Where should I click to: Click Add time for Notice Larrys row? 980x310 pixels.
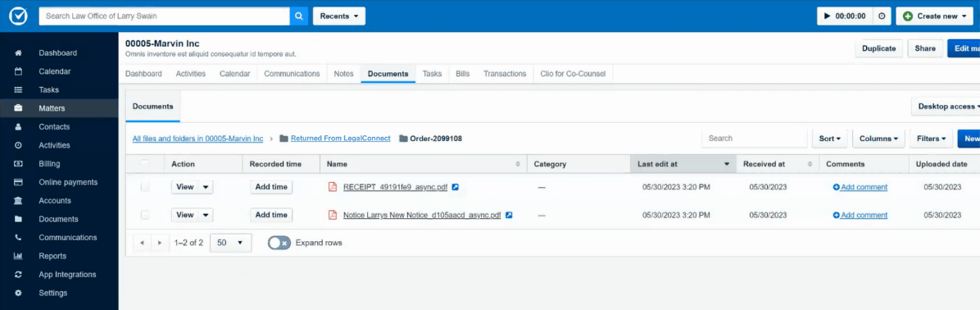[x=271, y=215]
